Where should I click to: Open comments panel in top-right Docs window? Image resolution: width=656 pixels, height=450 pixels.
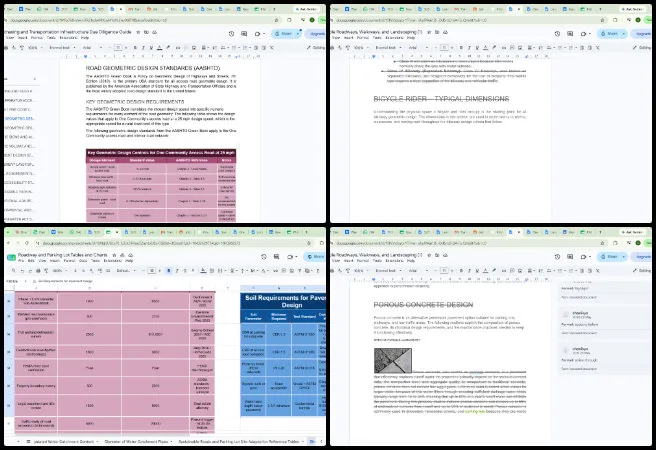tap(570, 33)
